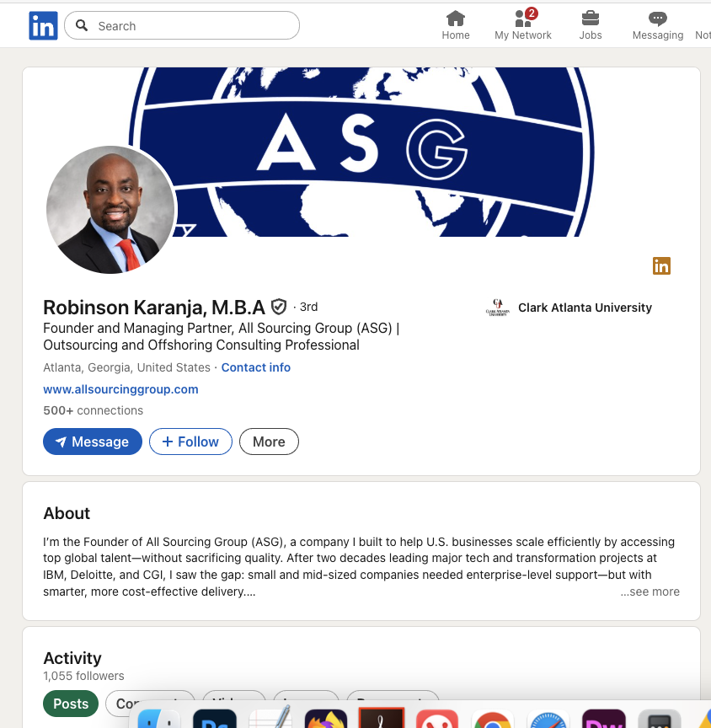Launch Photoshop from the dock
The image size is (711, 728).
[x=215, y=719]
